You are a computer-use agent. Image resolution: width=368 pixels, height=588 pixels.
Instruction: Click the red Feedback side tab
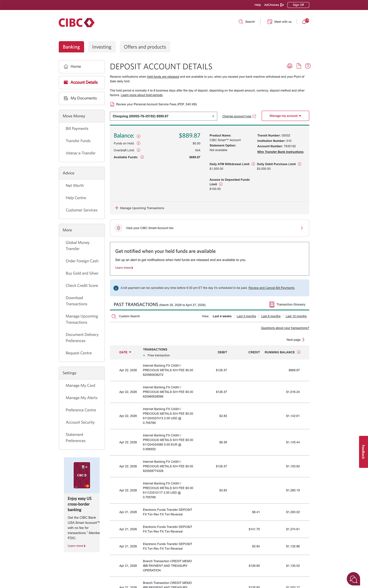pos(363,452)
